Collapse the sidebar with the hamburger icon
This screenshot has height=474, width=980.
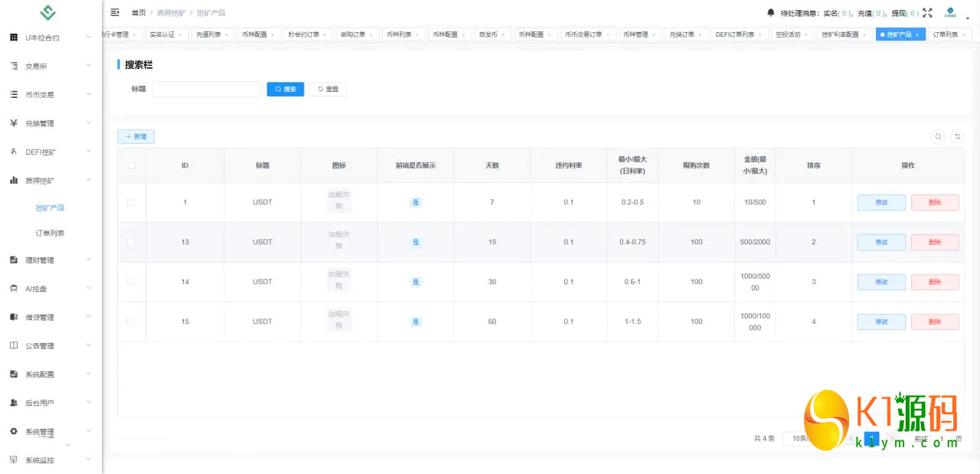pyautogui.click(x=115, y=12)
